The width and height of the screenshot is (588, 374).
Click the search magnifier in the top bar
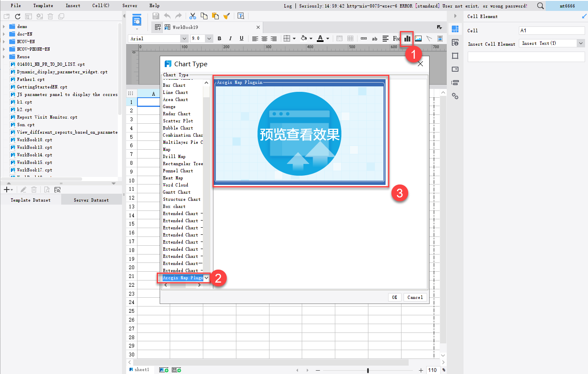pyautogui.click(x=541, y=6)
